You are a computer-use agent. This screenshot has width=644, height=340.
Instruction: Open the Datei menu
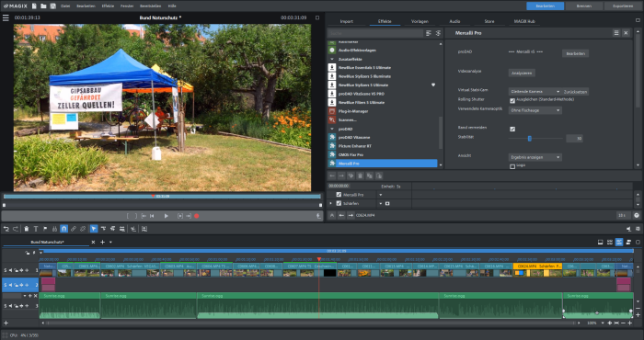[65, 6]
